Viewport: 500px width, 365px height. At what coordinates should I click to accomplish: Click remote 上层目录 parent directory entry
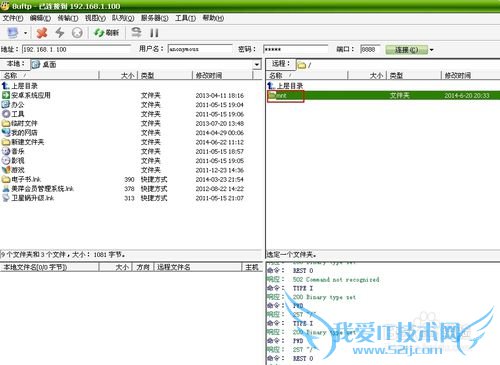pos(285,86)
